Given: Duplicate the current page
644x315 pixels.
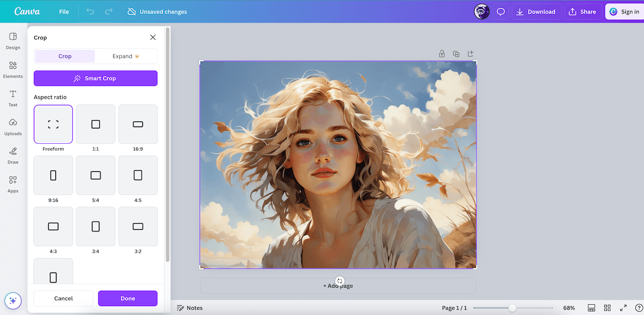Looking at the screenshot, I should coord(456,54).
